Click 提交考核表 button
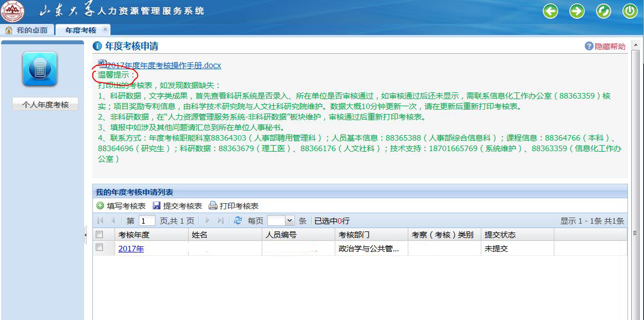 click(178, 206)
